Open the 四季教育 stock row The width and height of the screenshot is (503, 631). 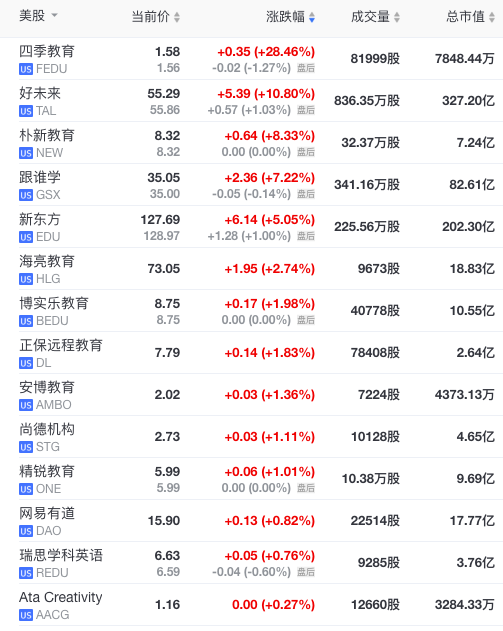pyautogui.click(x=252, y=59)
